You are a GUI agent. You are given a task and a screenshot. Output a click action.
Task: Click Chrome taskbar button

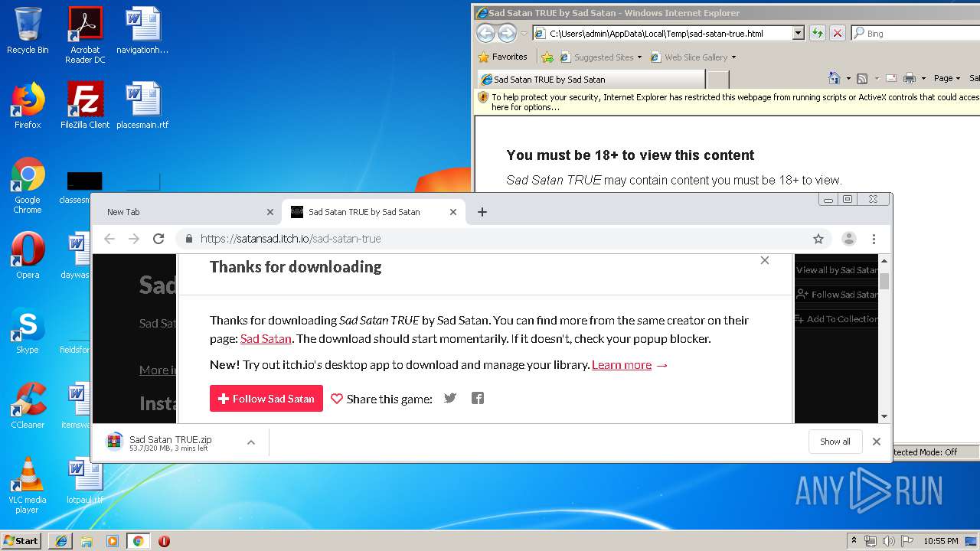tap(138, 541)
